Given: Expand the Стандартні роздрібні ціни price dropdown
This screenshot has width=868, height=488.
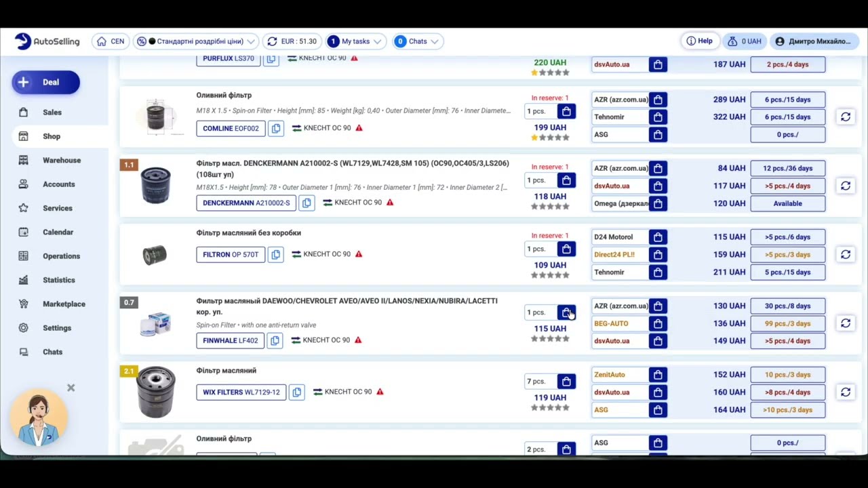Looking at the screenshot, I should [x=196, y=41].
